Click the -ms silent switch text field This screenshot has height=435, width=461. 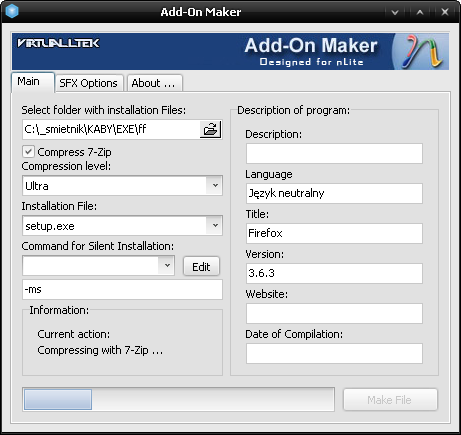[122, 289]
